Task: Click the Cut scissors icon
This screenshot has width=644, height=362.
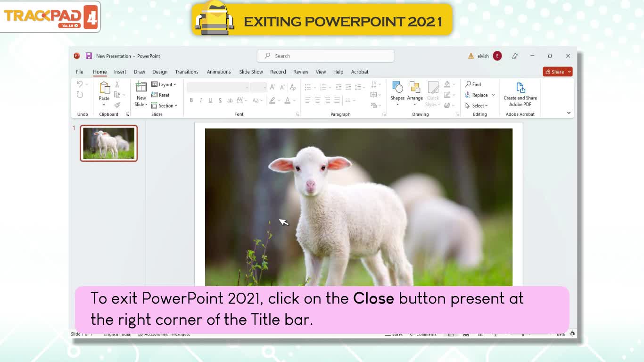Action: coord(117,84)
